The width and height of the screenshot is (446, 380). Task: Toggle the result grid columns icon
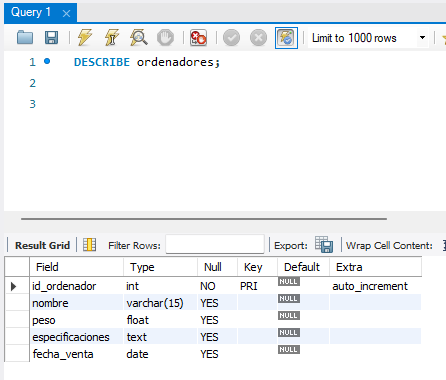(89, 245)
